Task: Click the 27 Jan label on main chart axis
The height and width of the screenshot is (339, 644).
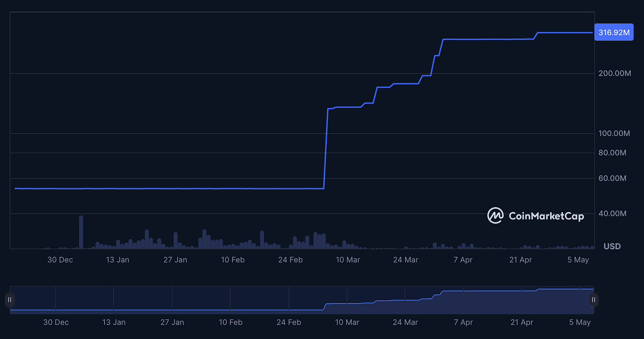Action: tap(175, 260)
